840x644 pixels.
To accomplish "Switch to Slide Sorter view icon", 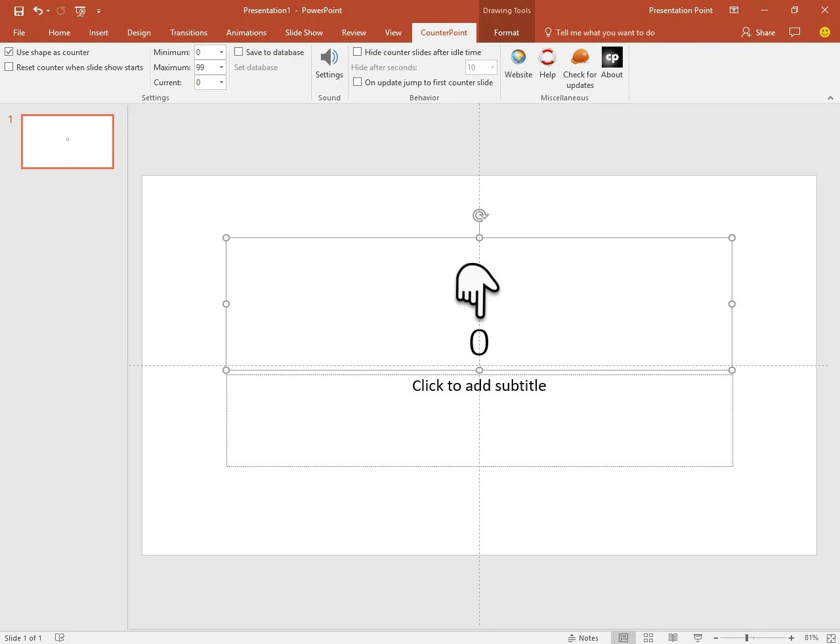I will [x=648, y=637].
